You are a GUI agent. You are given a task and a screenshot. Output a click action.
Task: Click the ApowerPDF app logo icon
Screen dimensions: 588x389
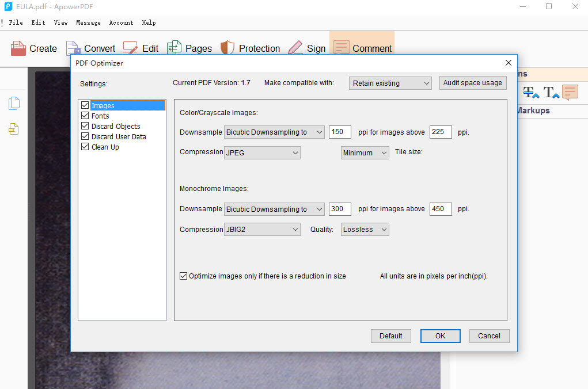8,6
